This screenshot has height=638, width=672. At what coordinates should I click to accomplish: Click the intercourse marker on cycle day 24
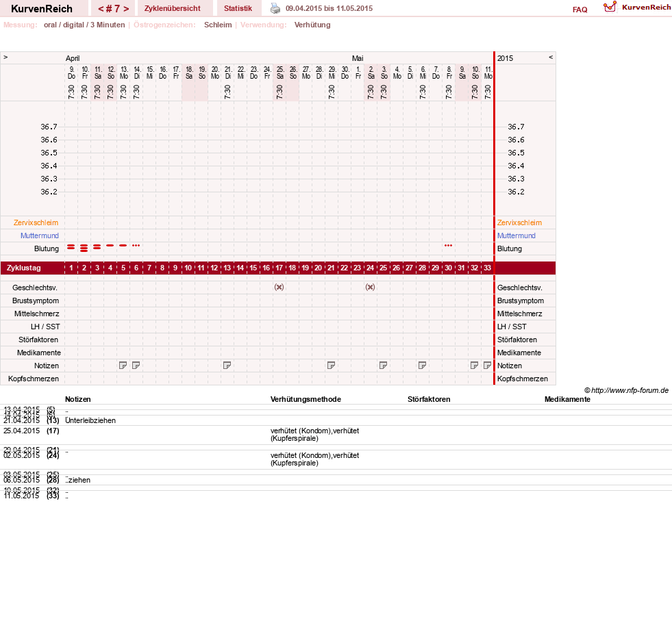coord(371,287)
